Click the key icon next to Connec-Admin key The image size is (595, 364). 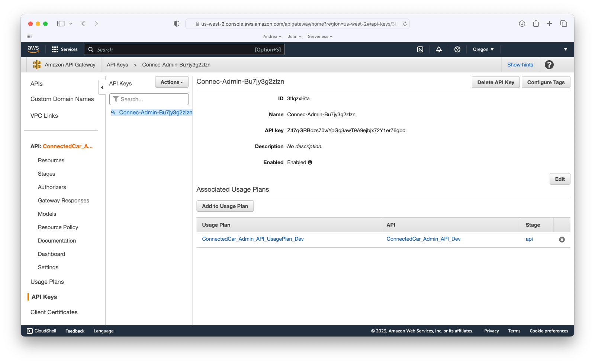click(113, 113)
